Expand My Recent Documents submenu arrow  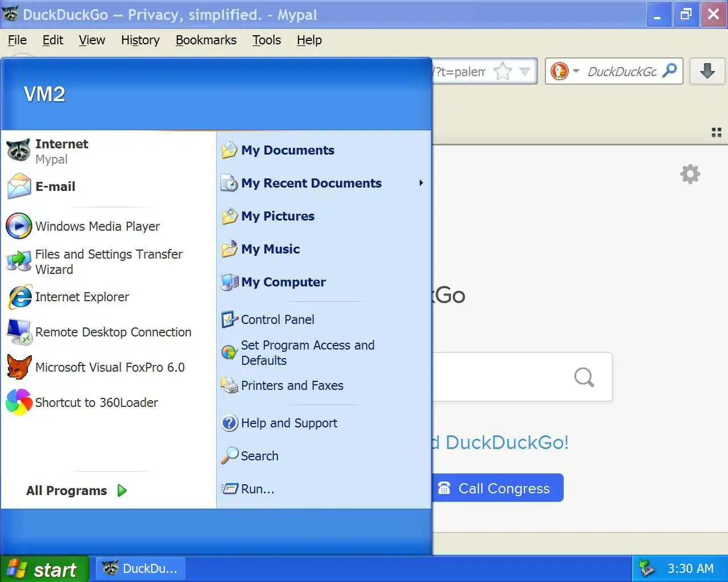point(421,183)
